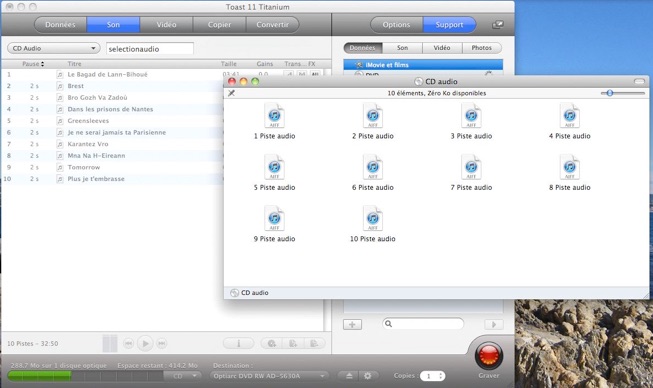
Task: Click the disc name field selectionaudio
Action: coord(150,49)
